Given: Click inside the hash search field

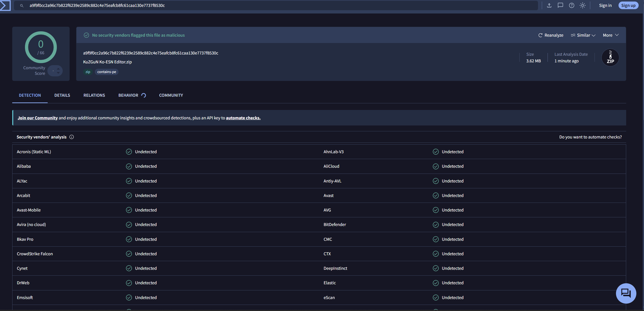Looking at the screenshot, I should [x=276, y=5].
